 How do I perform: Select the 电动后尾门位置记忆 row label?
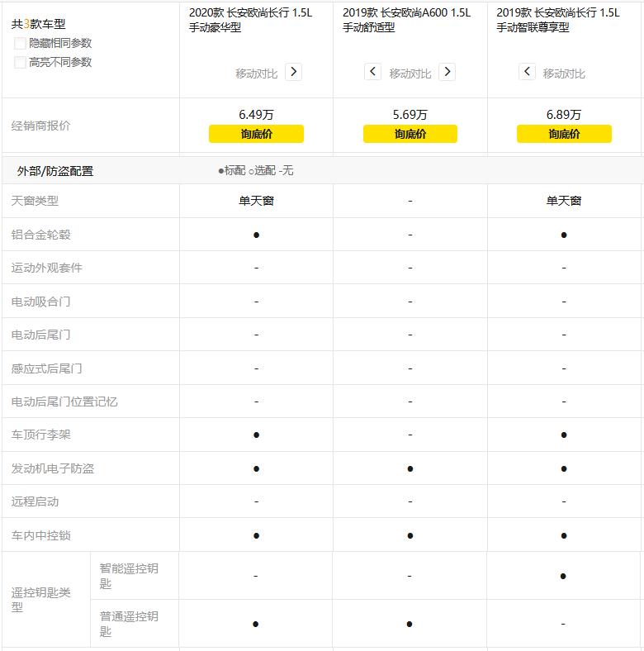(64, 402)
